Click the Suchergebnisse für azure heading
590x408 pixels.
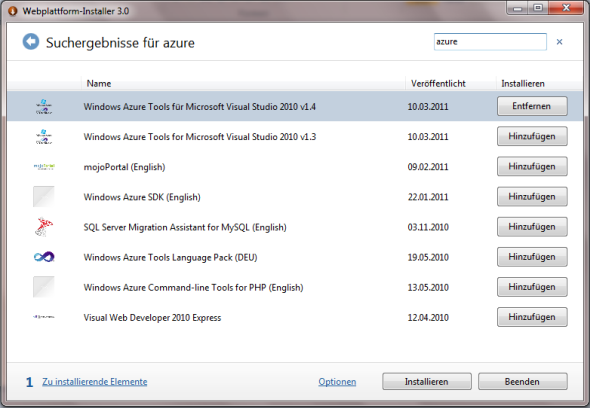tap(120, 43)
